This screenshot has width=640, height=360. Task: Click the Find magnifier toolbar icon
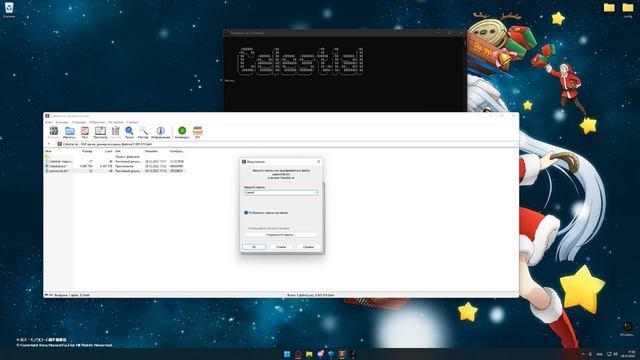(x=129, y=132)
